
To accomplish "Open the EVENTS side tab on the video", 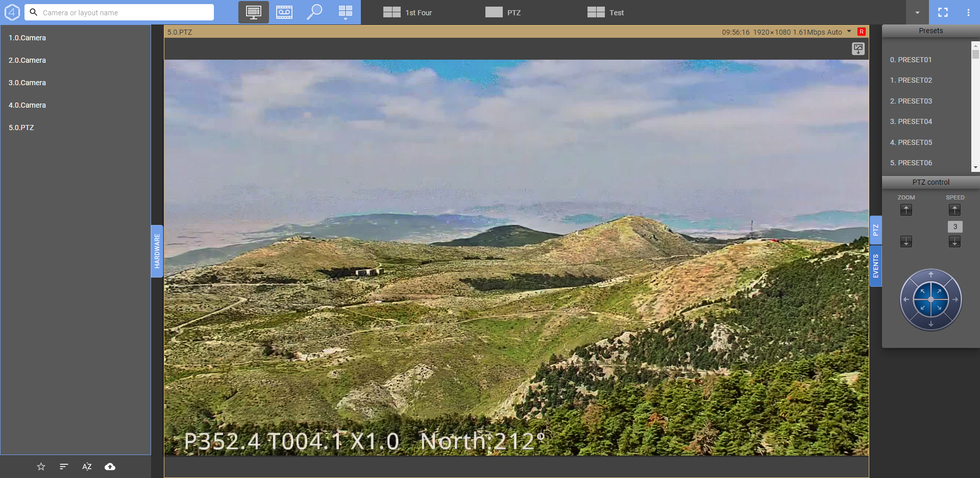I will point(876,266).
